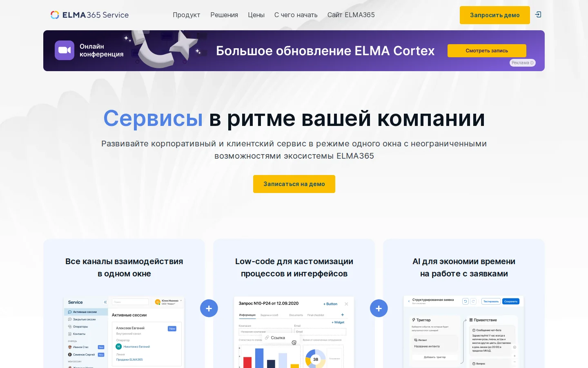The height and width of the screenshot is (368, 588).
Task: Click the Структурированная заявка illustration
Action: [464, 332]
